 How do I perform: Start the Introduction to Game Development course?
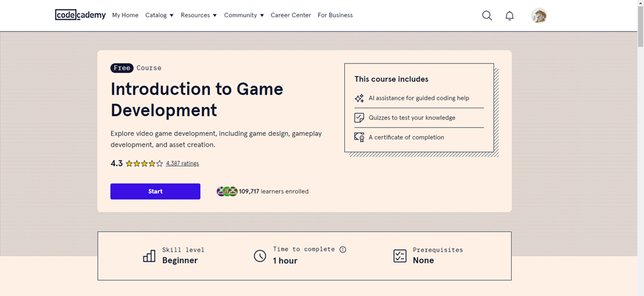155,191
